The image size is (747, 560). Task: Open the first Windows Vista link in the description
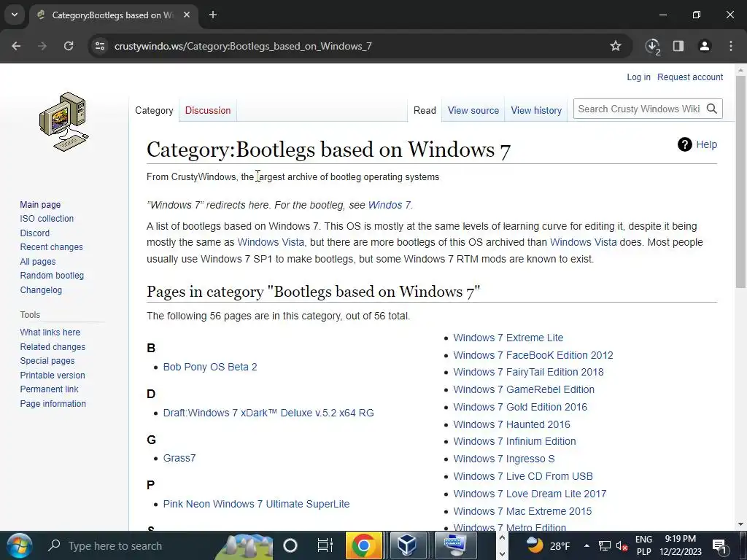coord(271,242)
